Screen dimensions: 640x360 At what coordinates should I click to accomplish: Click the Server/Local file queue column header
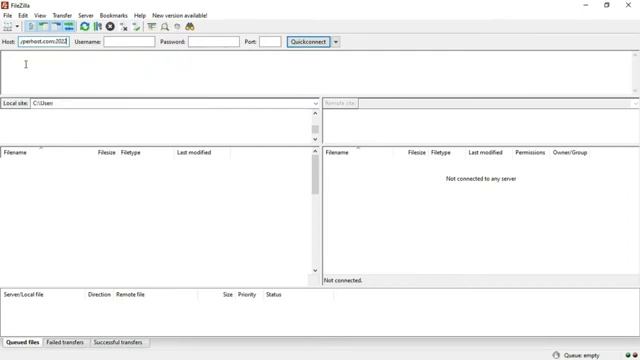click(x=23, y=294)
